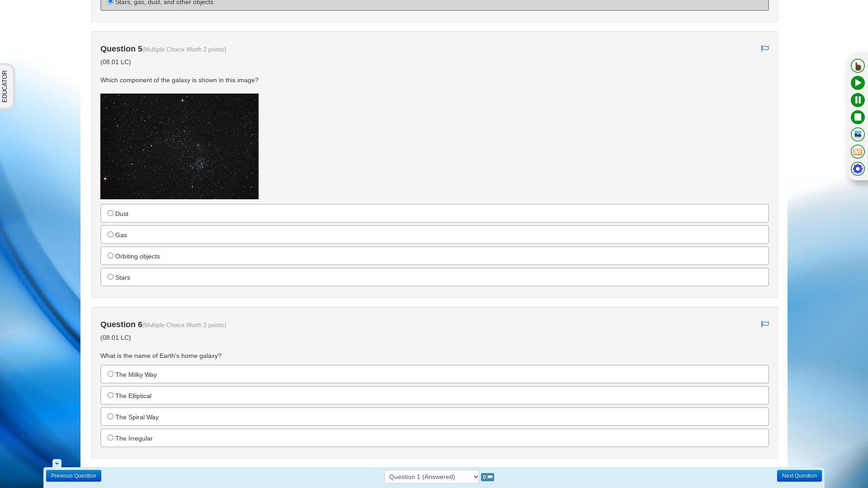Open the Question 1 (Answered) dropdown
This screenshot has height=488, width=868.
point(431,477)
